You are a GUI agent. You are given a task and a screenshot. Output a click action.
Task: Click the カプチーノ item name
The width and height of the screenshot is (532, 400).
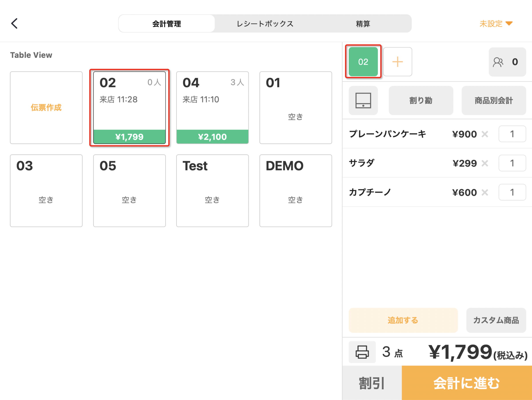click(x=370, y=192)
